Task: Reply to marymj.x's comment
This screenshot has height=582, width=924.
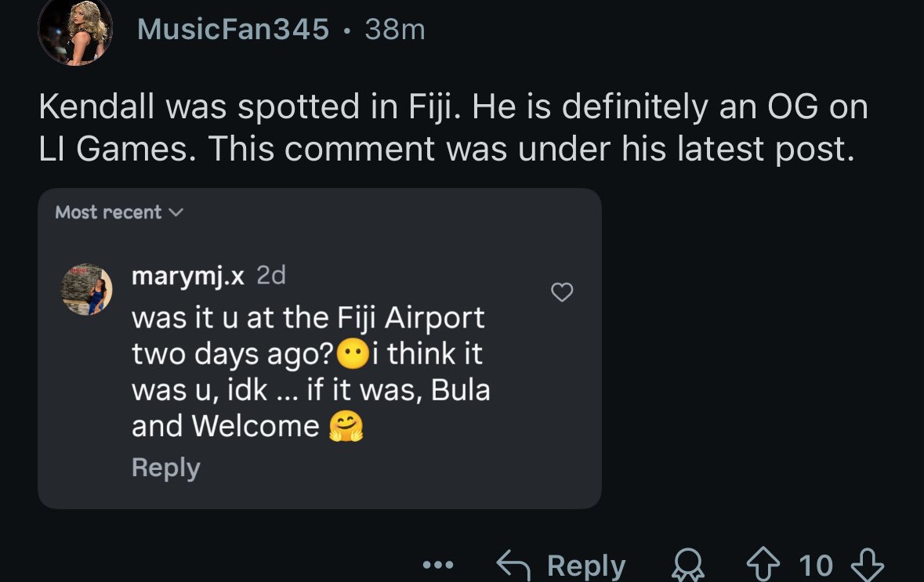Action: [166, 468]
